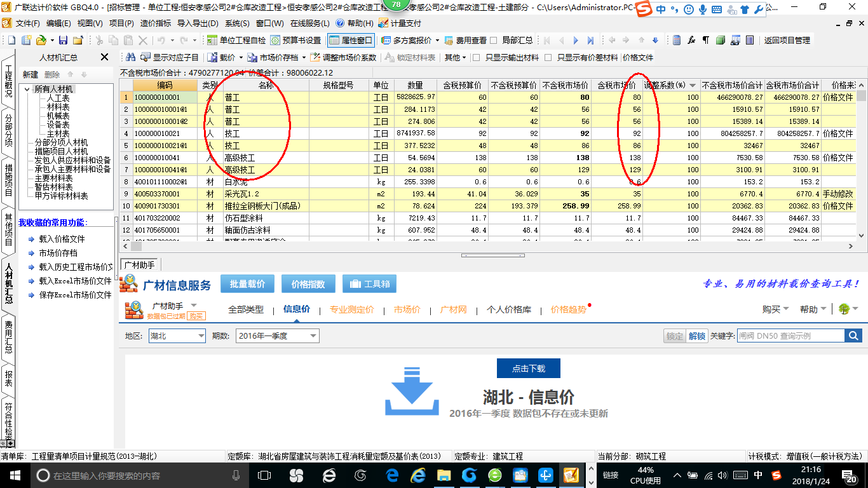This screenshot has height=488, width=868.
Task: Close the 人材机汇总 side panel with X
Action: pyautogui.click(x=105, y=57)
